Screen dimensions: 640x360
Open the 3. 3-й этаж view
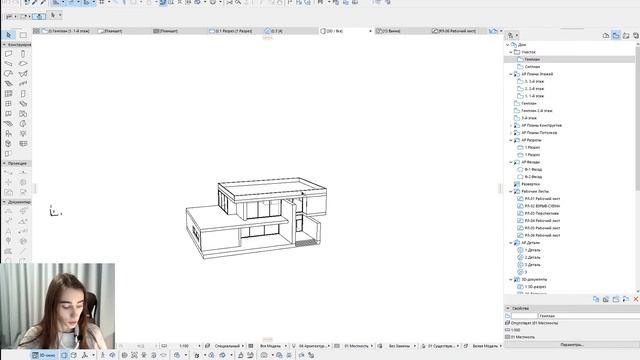(534, 81)
